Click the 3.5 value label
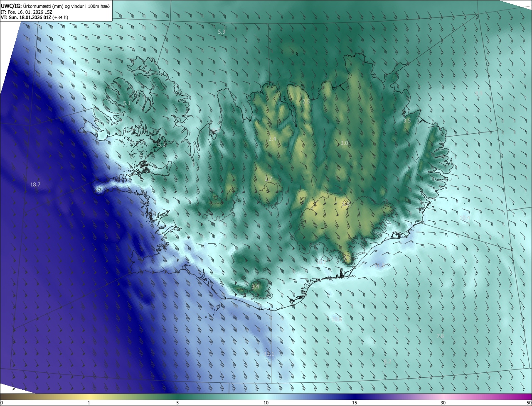Screen dimensions: 532x406 pos(407,120)
